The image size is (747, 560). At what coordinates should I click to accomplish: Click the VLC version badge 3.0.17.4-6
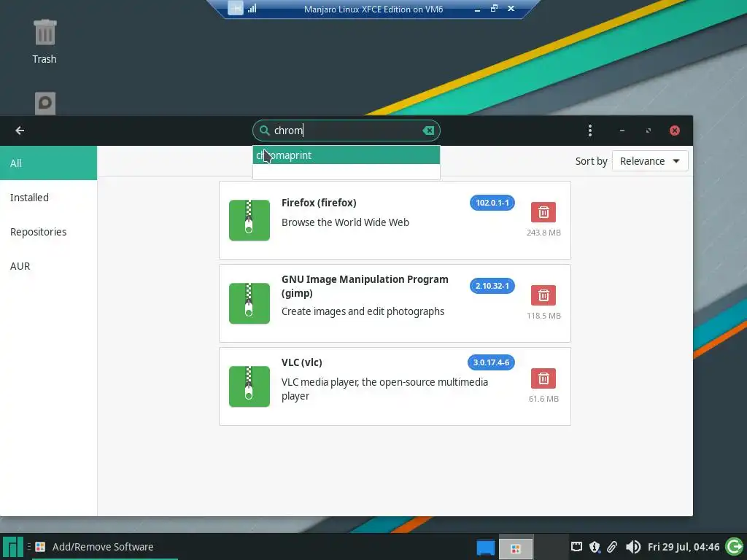(491, 362)
